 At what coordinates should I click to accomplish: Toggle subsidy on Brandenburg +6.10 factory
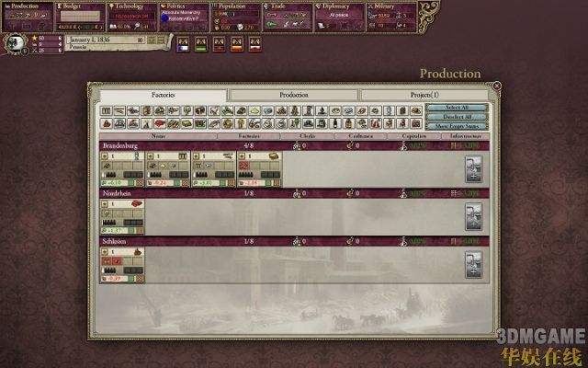point(131,183)
